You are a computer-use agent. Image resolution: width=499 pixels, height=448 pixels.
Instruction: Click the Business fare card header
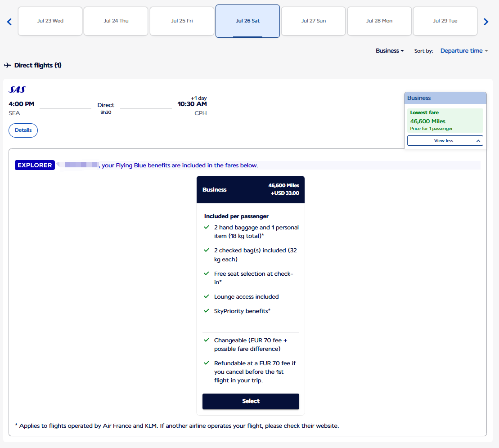[x=251, y=190]
